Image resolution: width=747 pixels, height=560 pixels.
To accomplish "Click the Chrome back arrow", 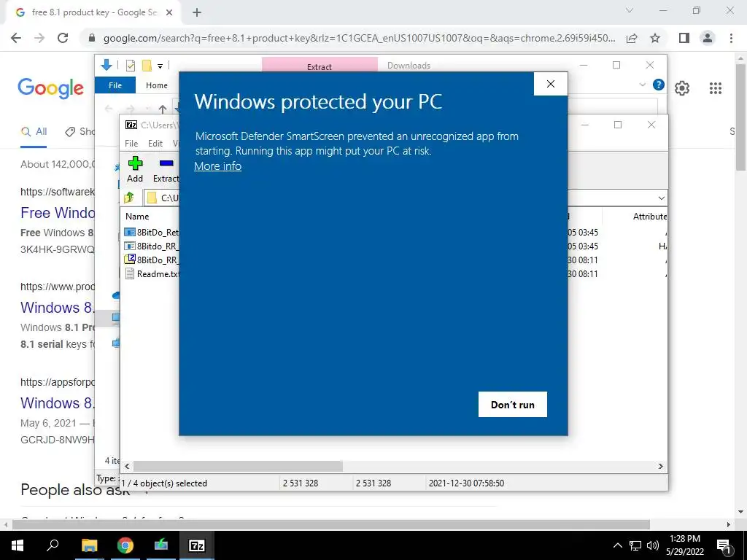I will pos(16,38).
